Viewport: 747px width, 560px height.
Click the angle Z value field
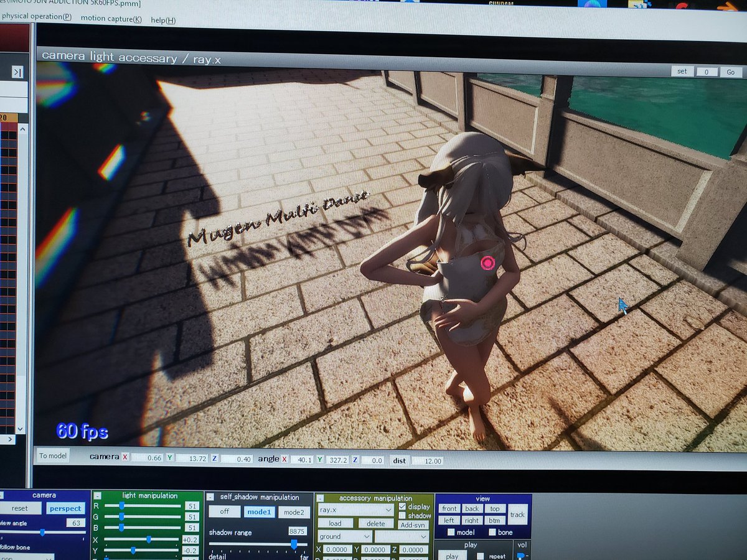373,461
